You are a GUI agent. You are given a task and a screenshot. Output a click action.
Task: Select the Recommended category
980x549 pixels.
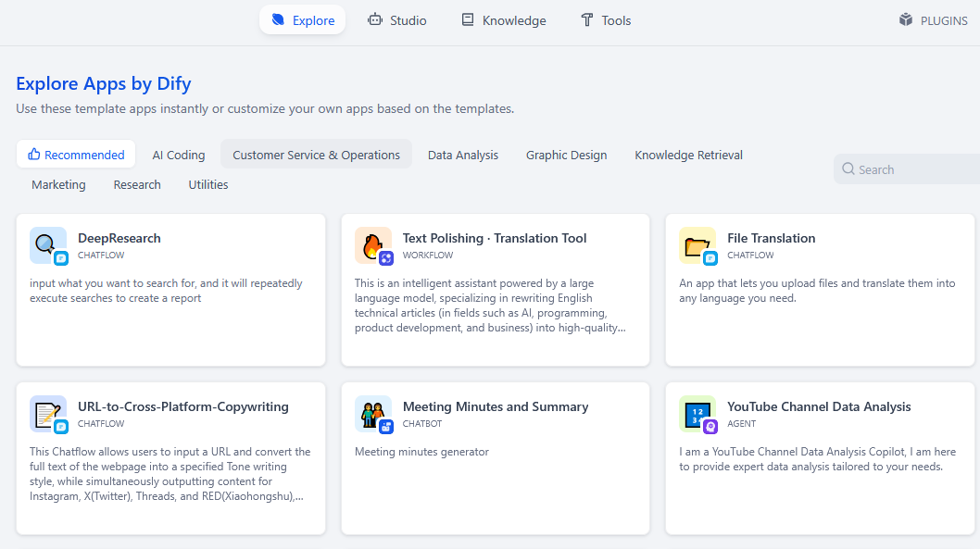(x=76, y=155)
